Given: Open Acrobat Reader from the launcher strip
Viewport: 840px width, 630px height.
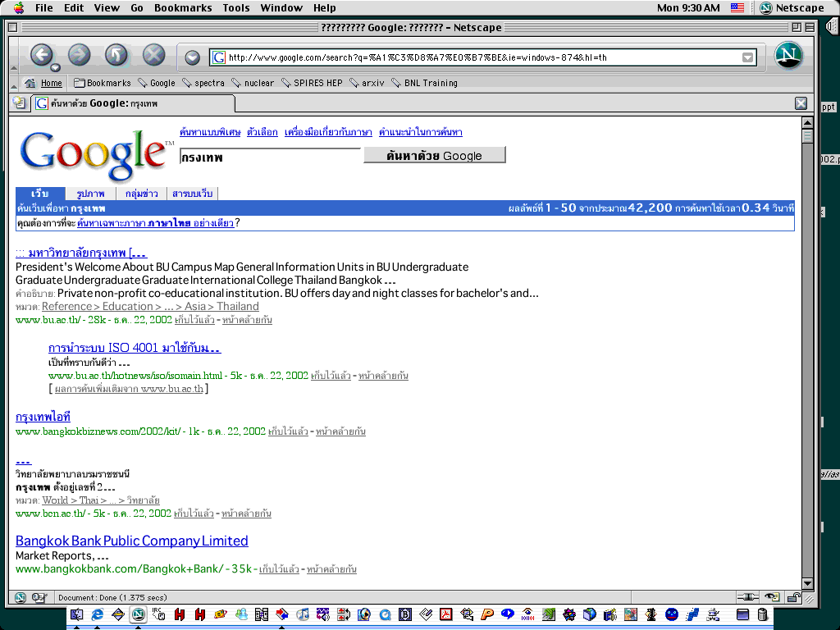Looking at the screenshot, I should [x=445, y=614].
